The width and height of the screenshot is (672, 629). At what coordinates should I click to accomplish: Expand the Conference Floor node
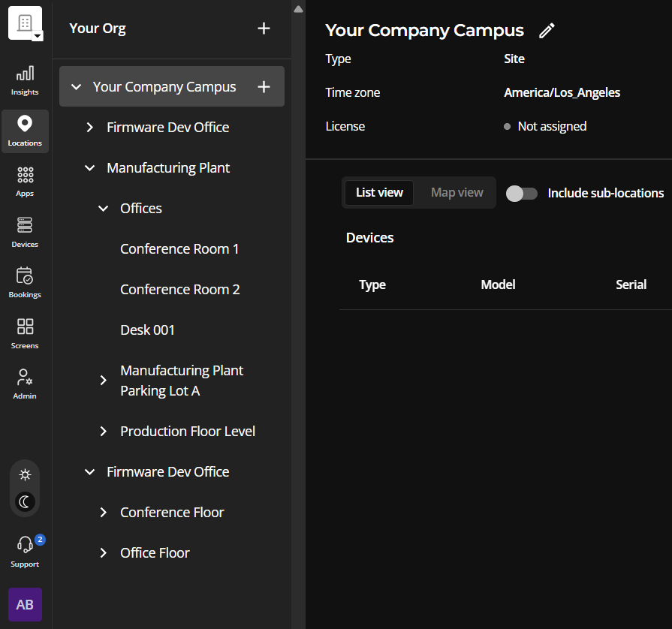[104, 513]
